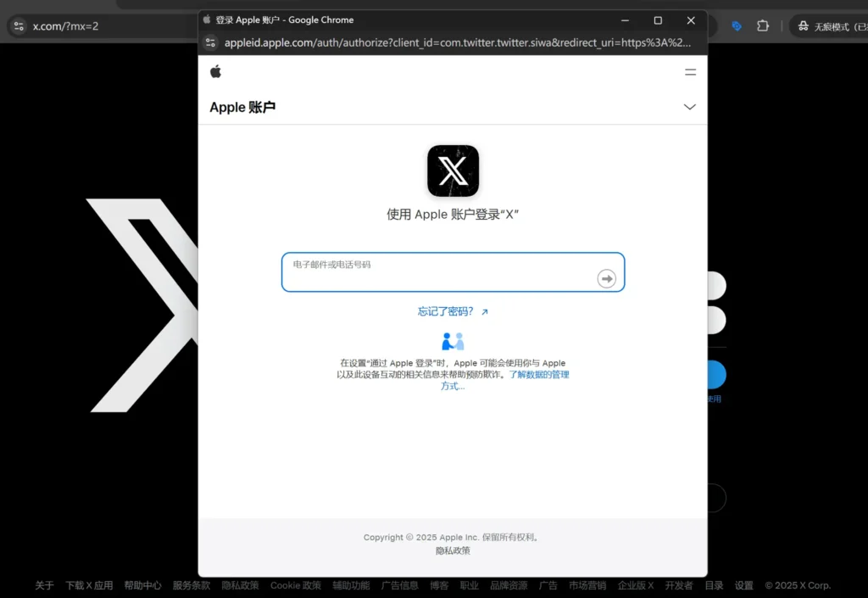
Task: Focus the 电子邮件或电话号码 input field
Action: click(453, 272)
